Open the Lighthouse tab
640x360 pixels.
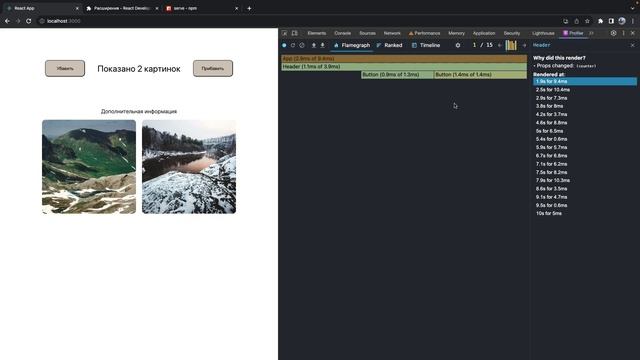[543, 33]
